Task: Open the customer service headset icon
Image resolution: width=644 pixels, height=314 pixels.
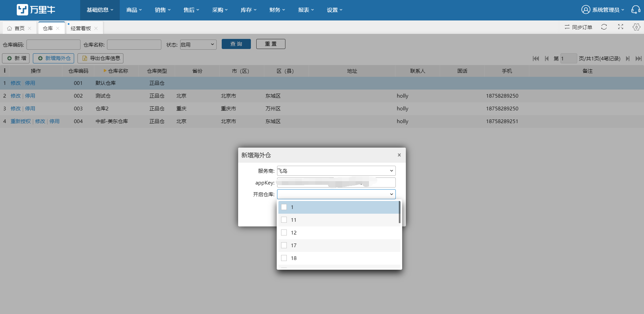Action: click(x=636, y=10)
